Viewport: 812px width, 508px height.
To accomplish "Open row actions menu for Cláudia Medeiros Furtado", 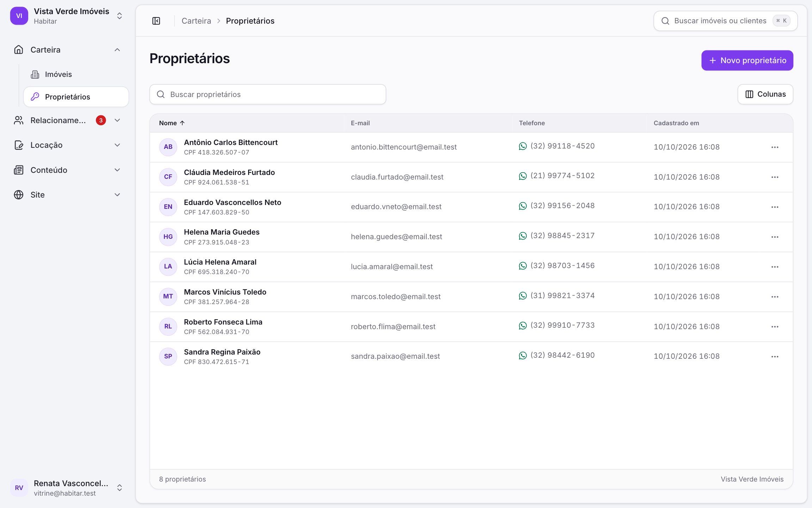I will [775, 177].
